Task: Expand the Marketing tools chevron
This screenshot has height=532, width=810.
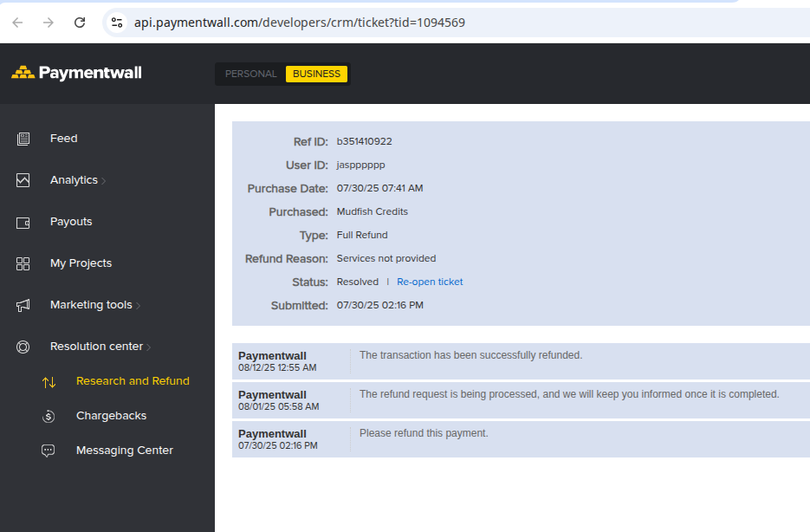Action: 139,306
